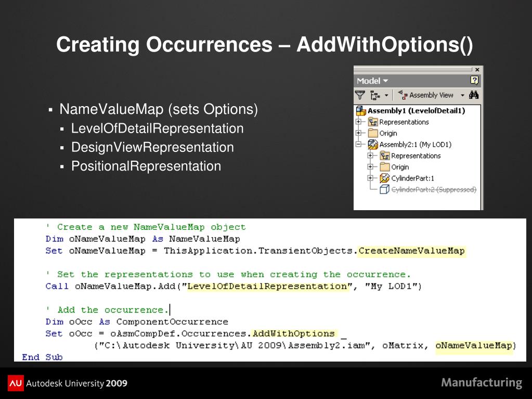Select suppressed CylinderPart:2 tree item

tap(434, 190)
